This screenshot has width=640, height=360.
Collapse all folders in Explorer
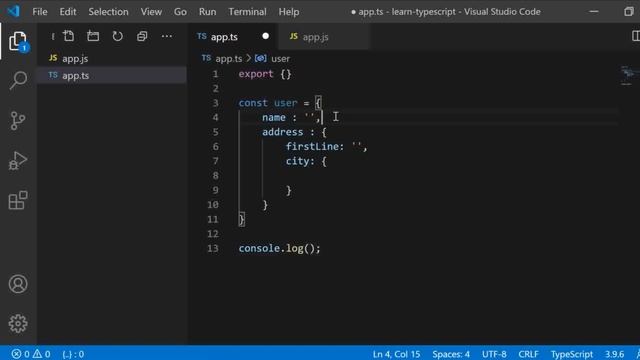(142, 36)
